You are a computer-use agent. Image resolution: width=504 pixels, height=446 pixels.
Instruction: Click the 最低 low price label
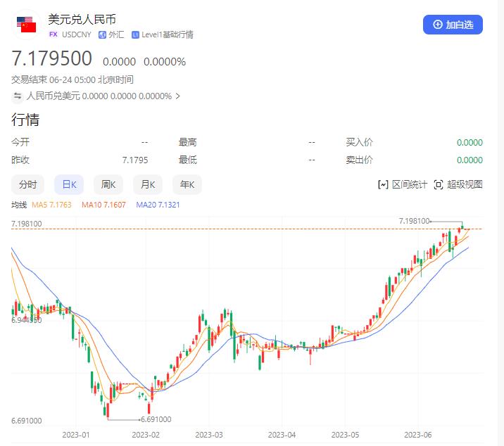coord(188,160)
